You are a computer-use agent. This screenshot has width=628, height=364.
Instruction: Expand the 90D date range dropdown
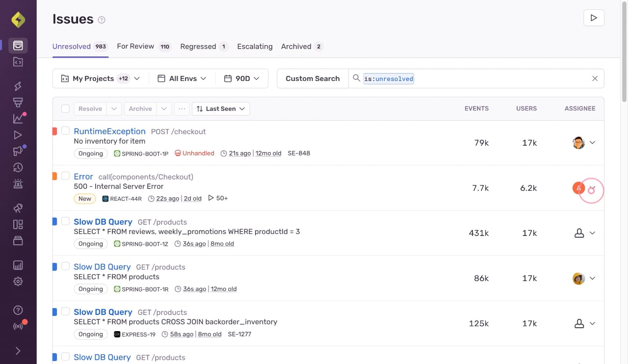242,78
